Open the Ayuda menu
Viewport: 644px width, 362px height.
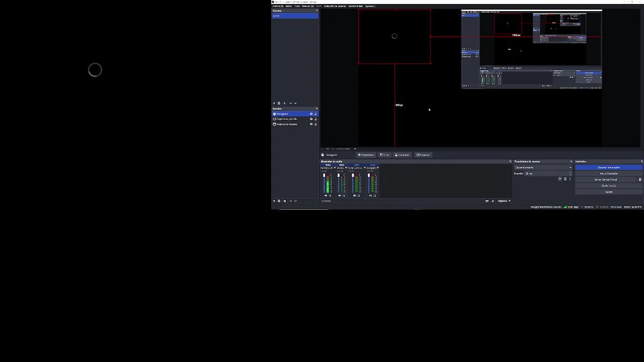(x=370, y=6)
